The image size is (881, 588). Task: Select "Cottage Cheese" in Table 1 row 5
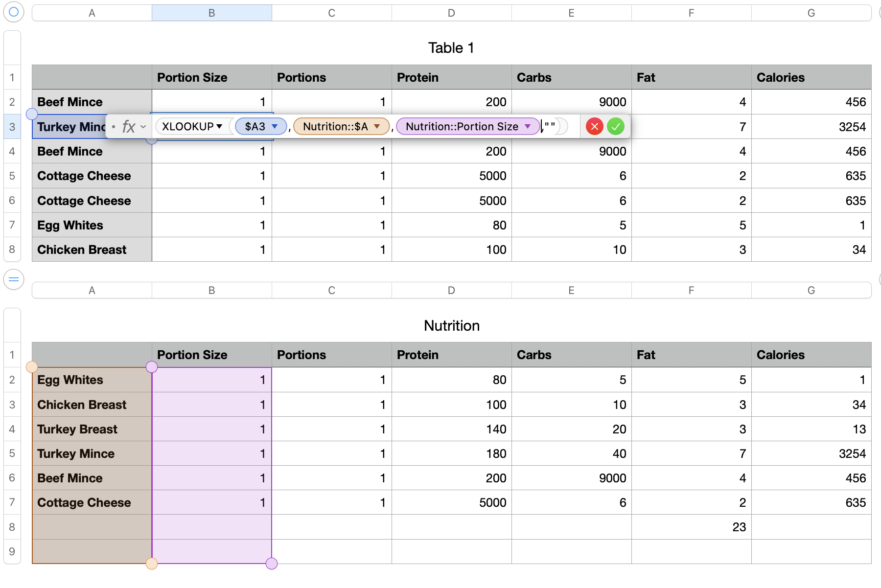[x=84, y=176]
